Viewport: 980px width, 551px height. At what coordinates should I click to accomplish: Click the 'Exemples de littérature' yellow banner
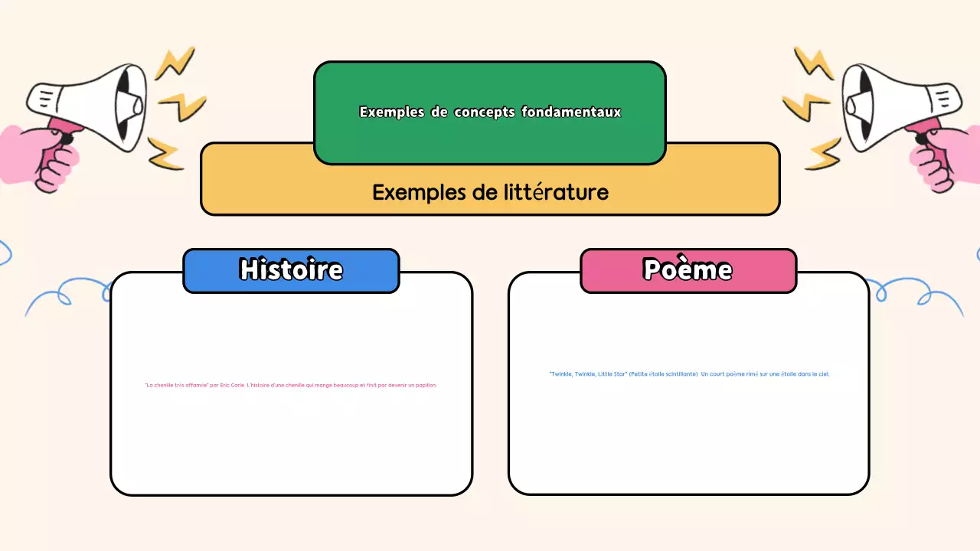490,192
